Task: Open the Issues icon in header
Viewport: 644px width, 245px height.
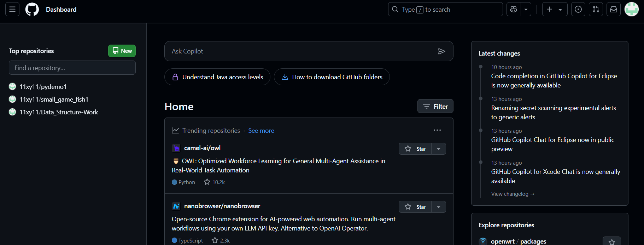Action: 578,9
